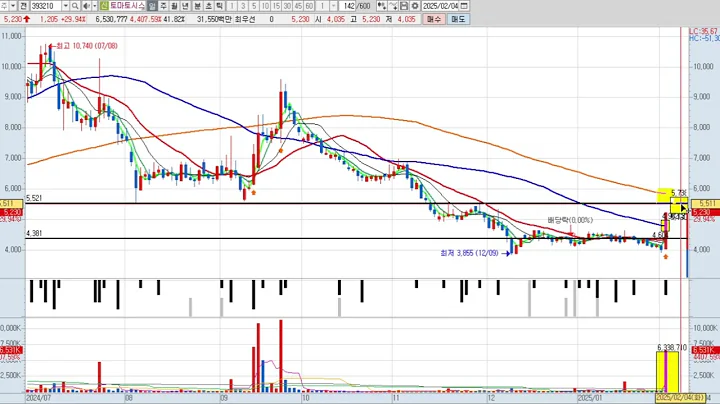
Task: Click the current price 5,230 in quote bar
Action: [13, 19]
